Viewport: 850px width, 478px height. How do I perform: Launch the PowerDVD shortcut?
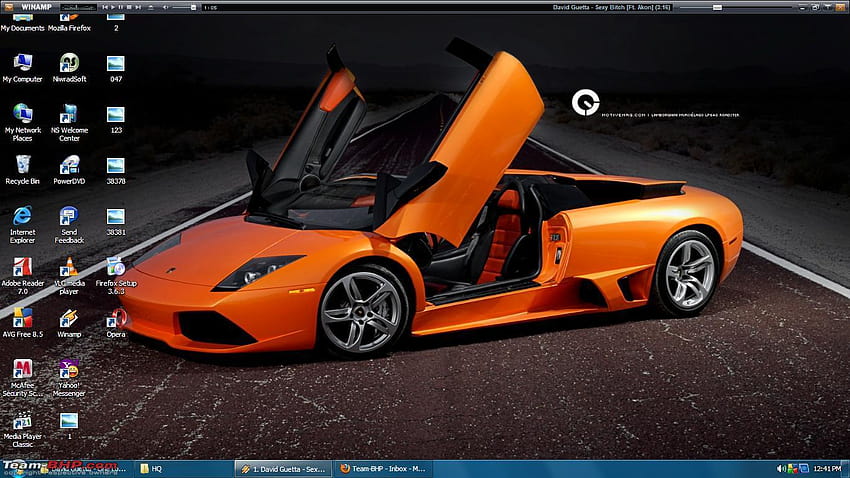[x=69, y=170]
